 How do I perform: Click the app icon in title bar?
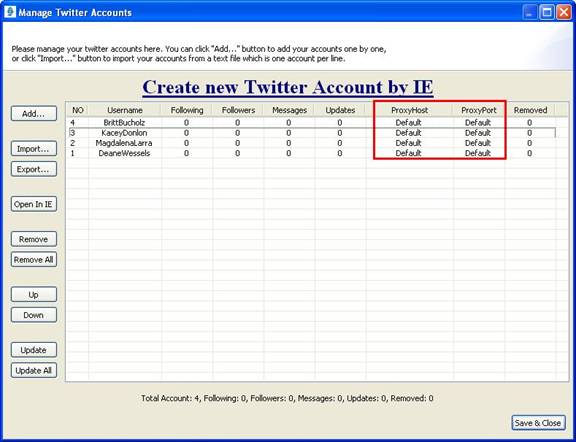pyautogui.click(x=10, y=12)
